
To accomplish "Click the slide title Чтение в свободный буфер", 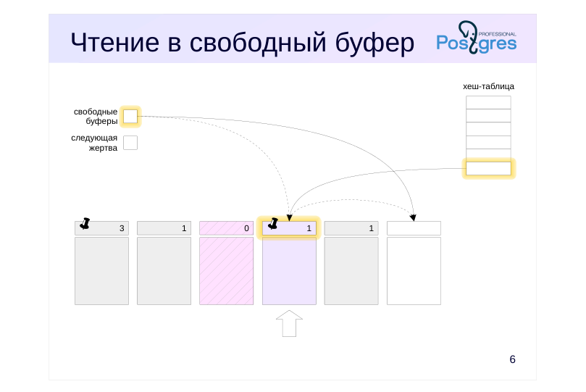I will 242,42.
